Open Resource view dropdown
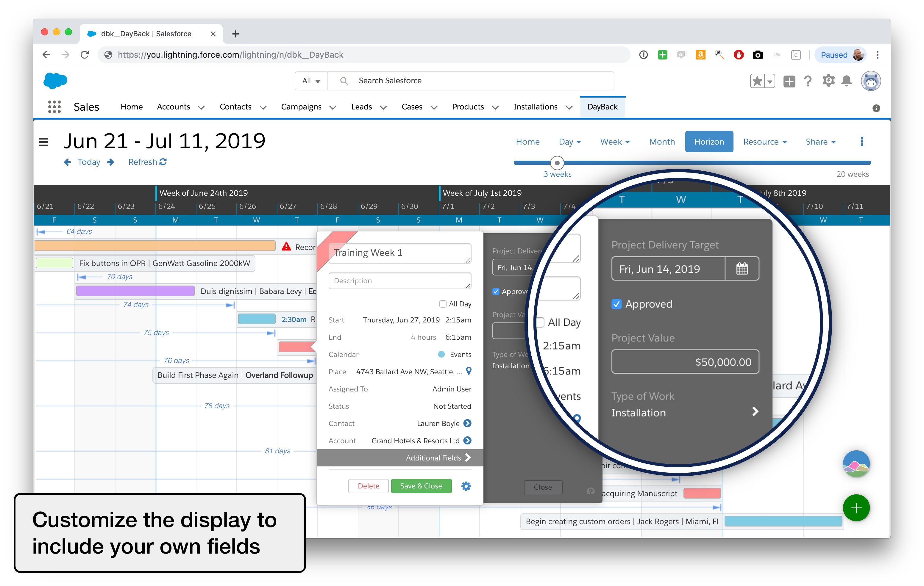924x586 pixels. (x=765, y=142)
